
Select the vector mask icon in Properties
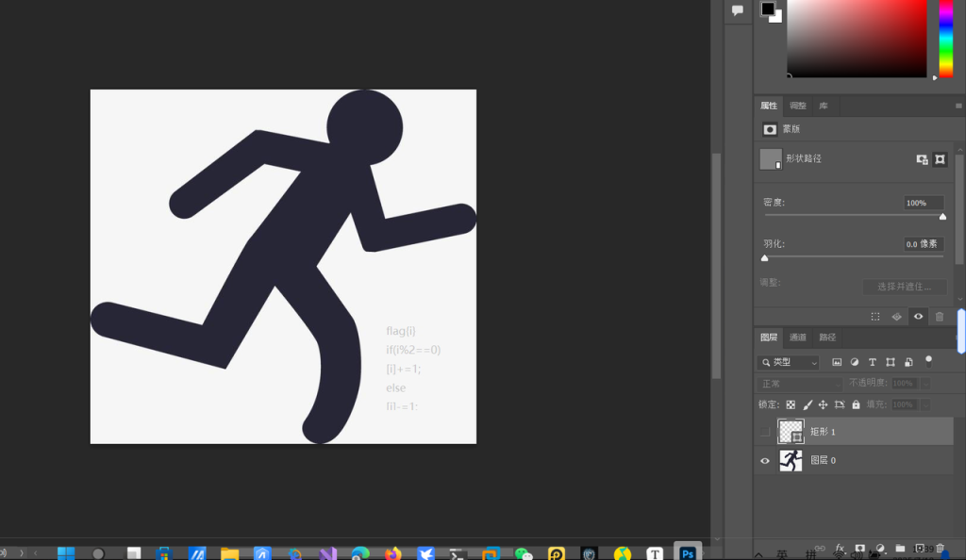pyautogui.click(x=940, y=159)
